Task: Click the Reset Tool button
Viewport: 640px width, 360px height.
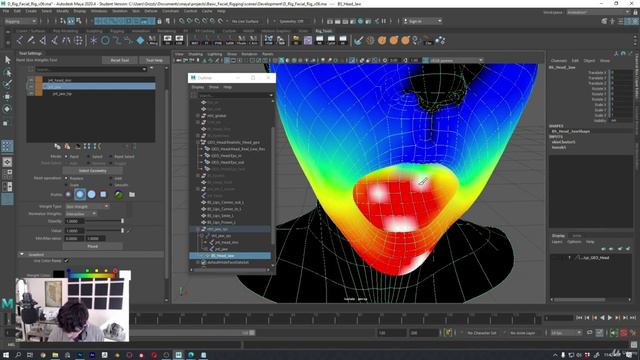Action: (x=120, y=60)
